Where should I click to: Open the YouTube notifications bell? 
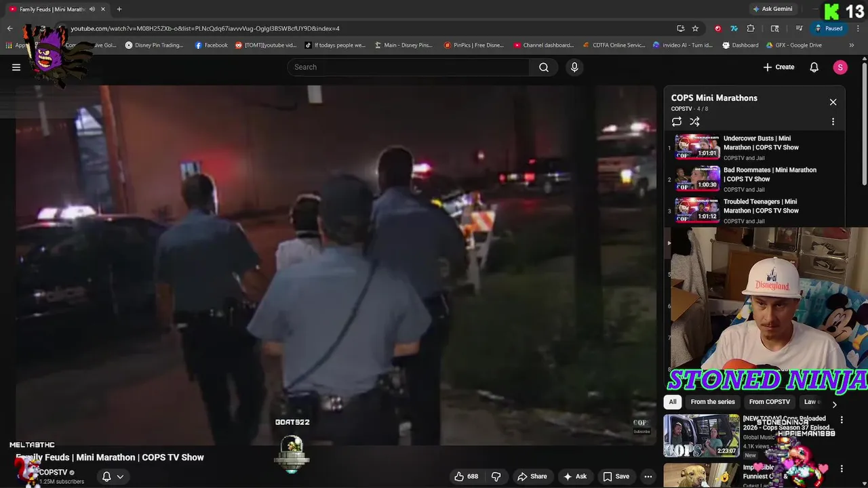click(814, 67)
